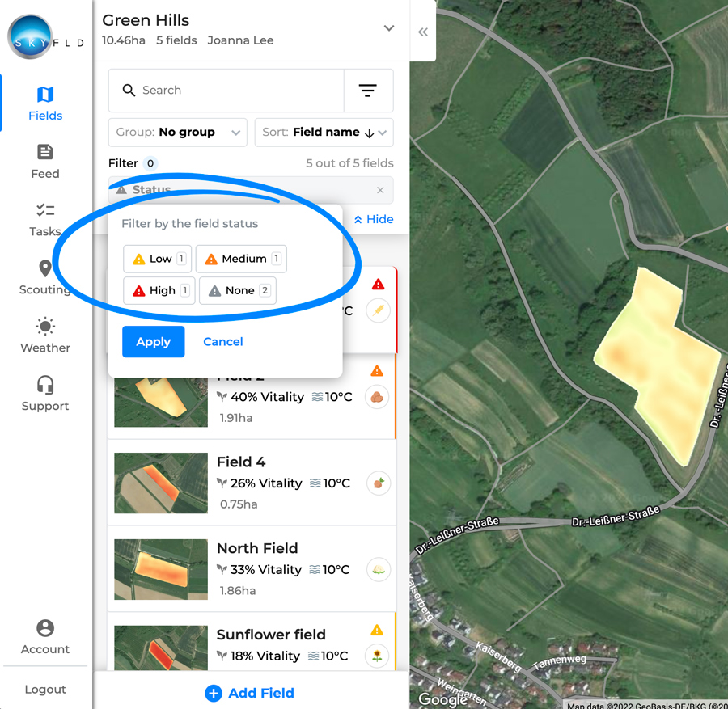The height and width of the screenshot is (709, 728).
Task: Click the highlighted yellow field on map
Action: (659, 366)
